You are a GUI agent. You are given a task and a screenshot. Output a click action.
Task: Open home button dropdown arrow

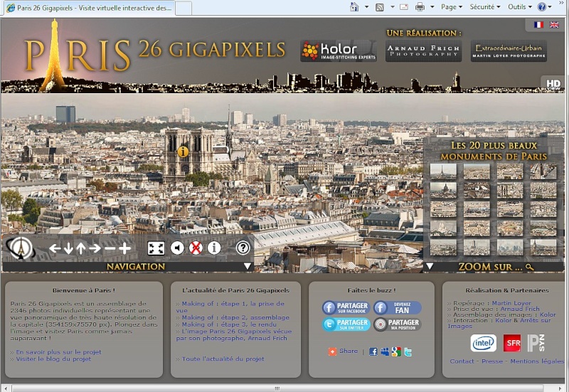pos(366,7)
